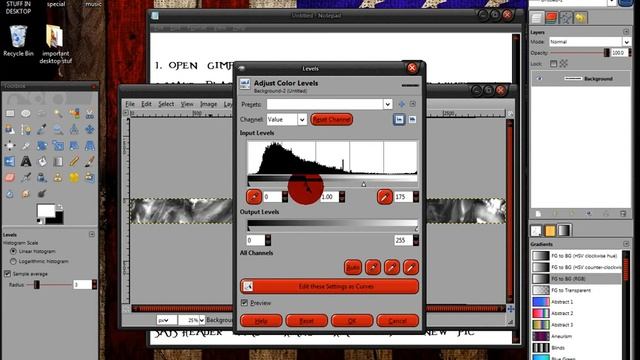Select the Color Picker tool in toolbox
Image resolution: width=640 pixels, height=360 pixels.
pyautogui.click(x=42, y=129)
